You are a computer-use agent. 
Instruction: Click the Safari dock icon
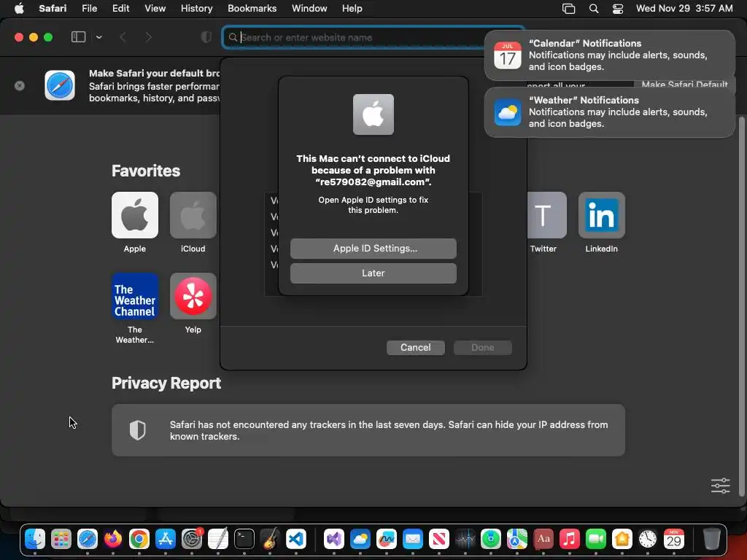pyautogui.click(x=88, y=539)
